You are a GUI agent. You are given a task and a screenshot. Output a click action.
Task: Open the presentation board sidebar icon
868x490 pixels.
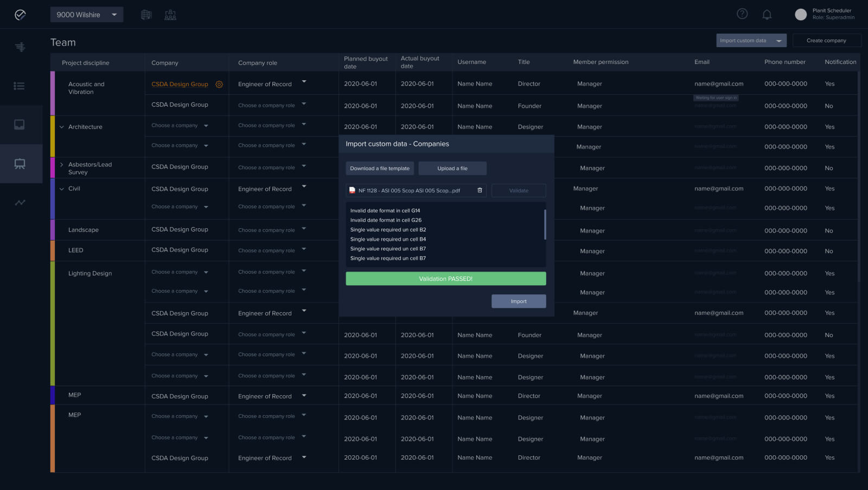point(20,164)
